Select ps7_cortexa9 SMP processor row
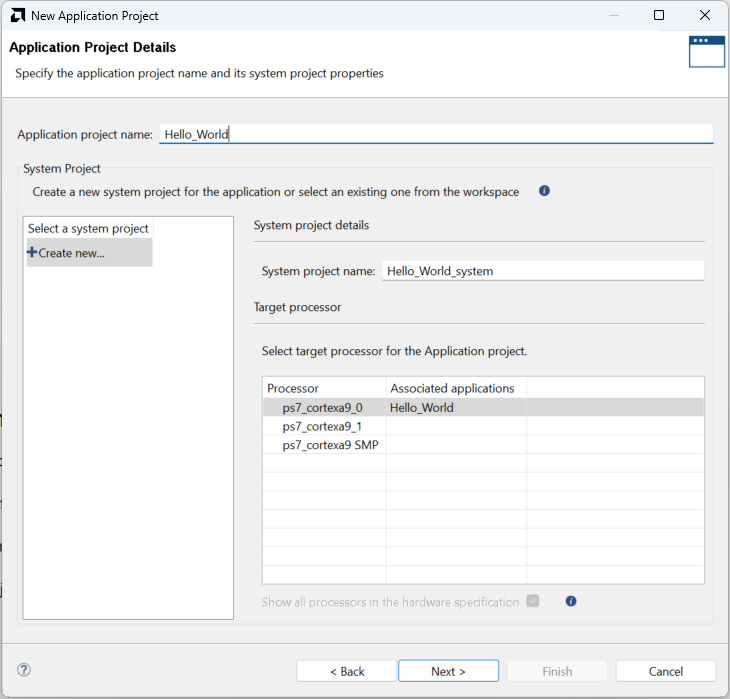 click(330, 445)
